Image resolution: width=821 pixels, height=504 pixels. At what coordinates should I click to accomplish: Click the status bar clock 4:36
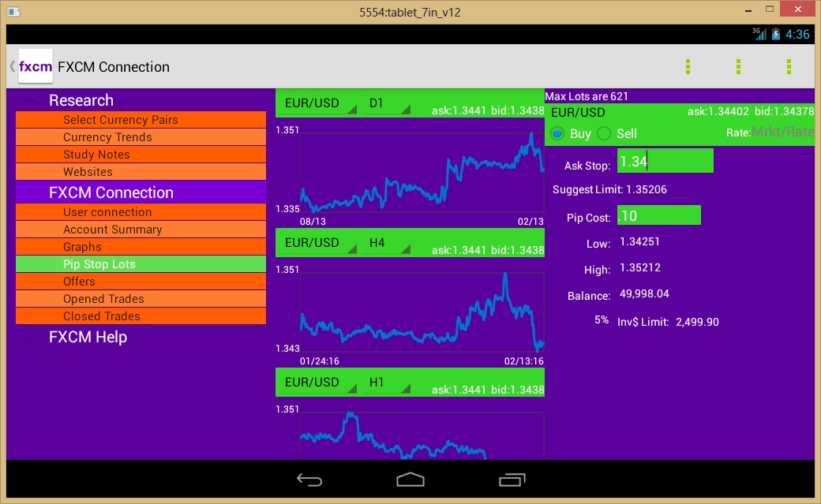point(797,35)
